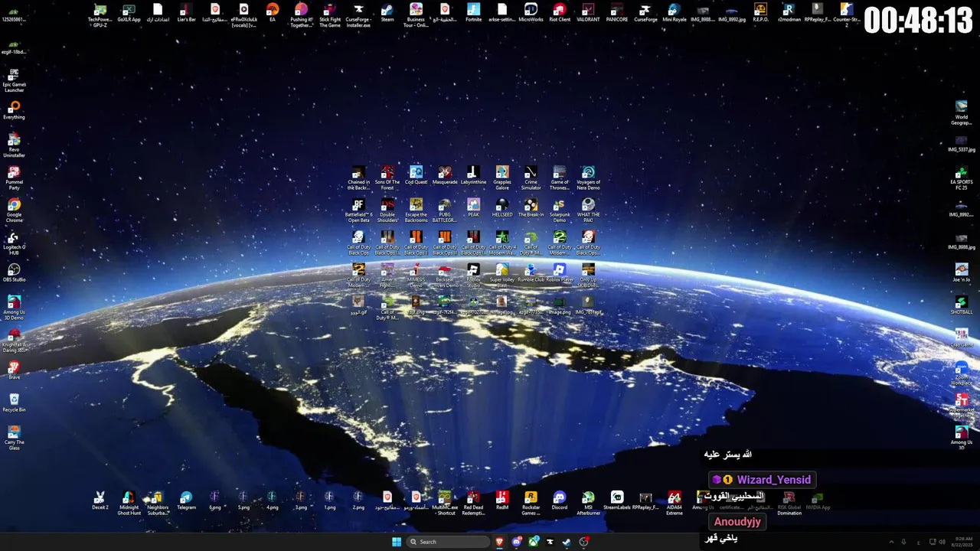980x551 pixels.
Task: Launch the R.E.P.O. game icon
Action: coord(760,13)
